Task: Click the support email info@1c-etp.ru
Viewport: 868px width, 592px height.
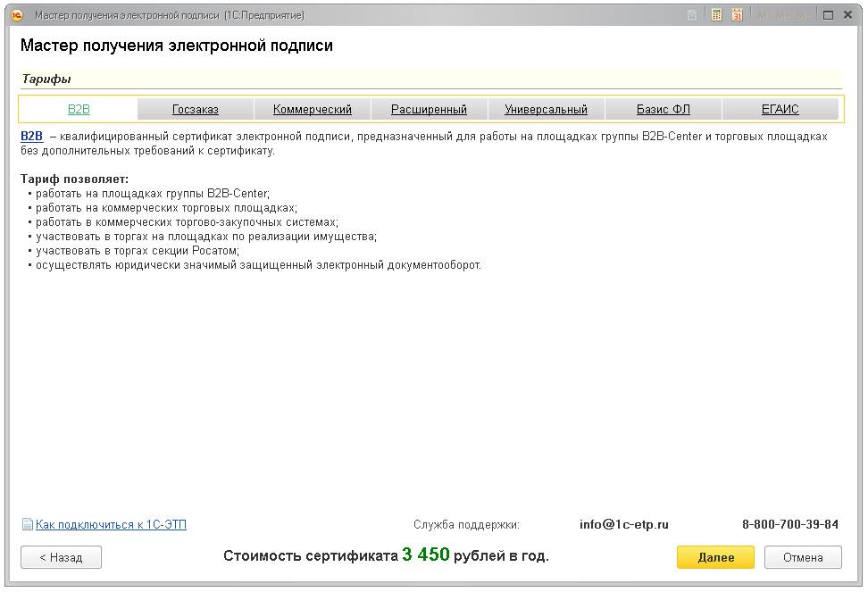Action: (x=624, y=524)
